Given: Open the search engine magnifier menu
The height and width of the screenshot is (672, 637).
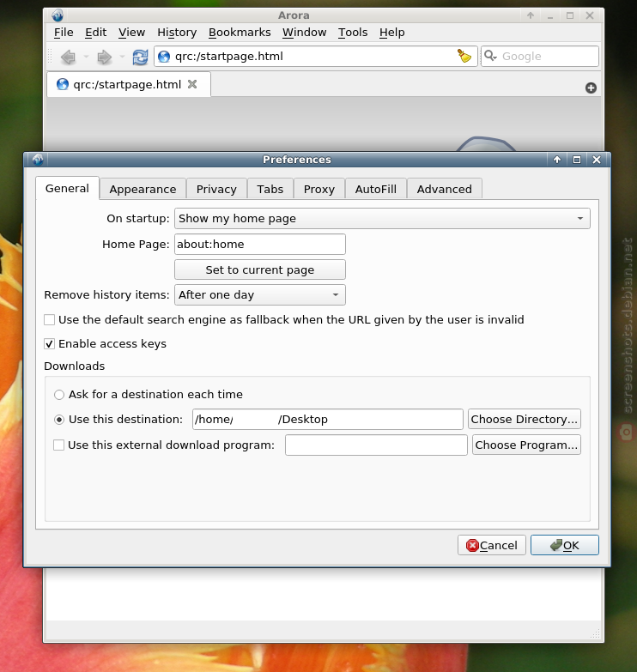Looking at the screenshot, I should pos(490,56).
